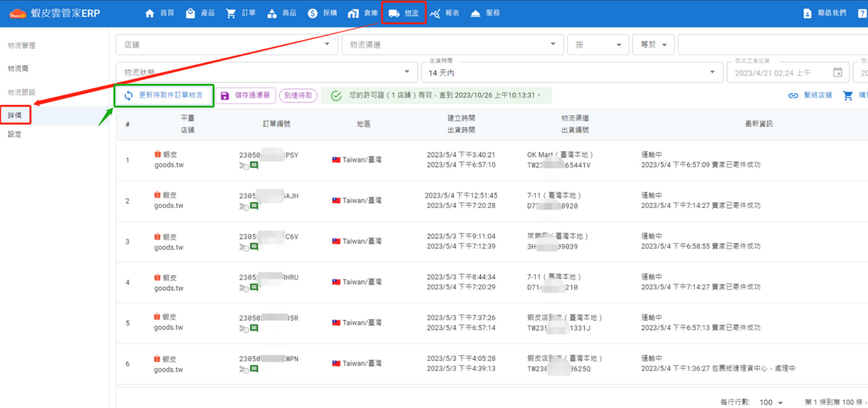This screenshot has height=408, width=868.
Task: Open the 訂單 menu
Action: click(240, 13)
